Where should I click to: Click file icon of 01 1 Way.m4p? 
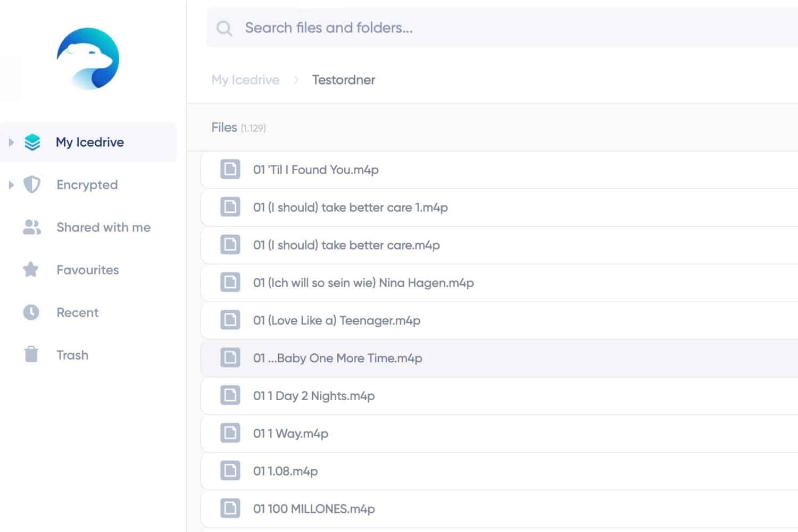point(230,434)
